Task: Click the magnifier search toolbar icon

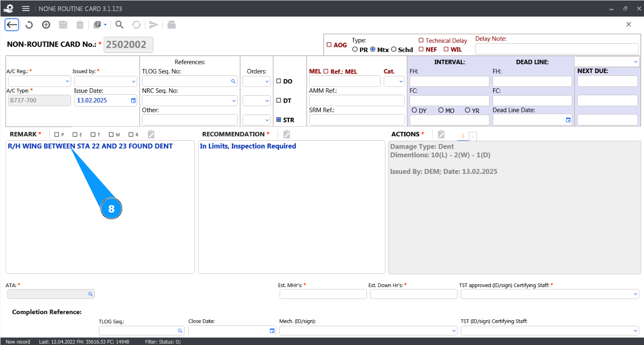Action: [119, 25]
